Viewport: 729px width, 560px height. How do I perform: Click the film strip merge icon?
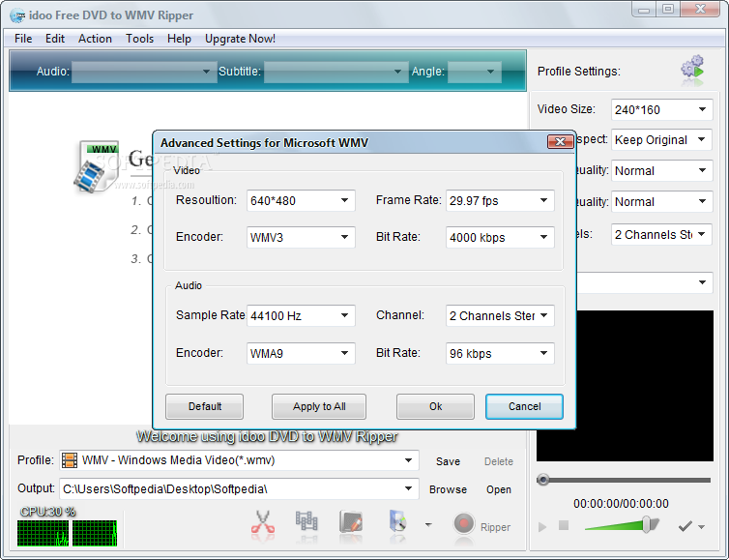point(306,521)
